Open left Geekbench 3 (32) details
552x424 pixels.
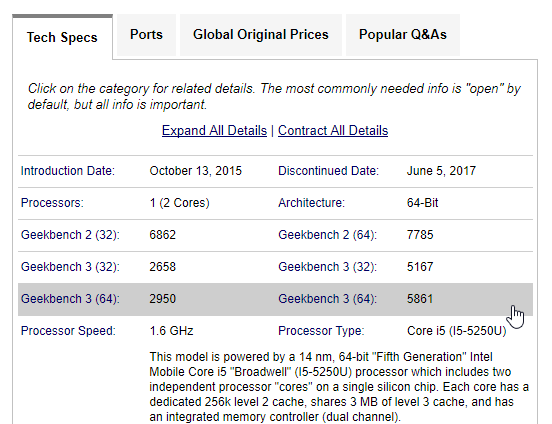pyautogui.click(x=70, y=267)
